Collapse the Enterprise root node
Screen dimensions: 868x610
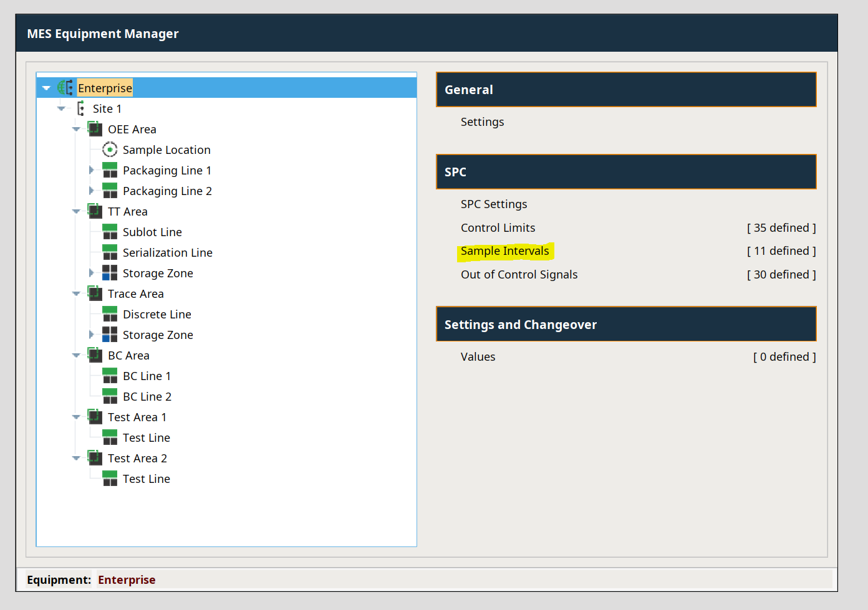click(46, 88)
